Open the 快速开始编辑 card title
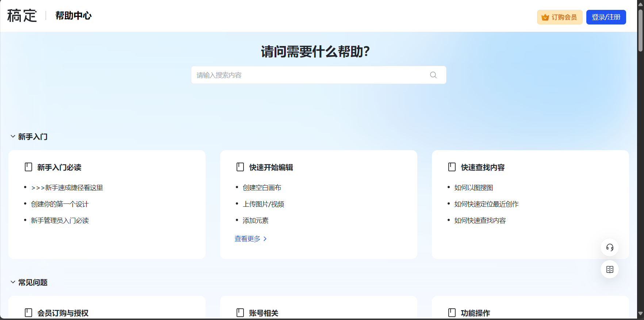644x320 pixels. click(x=271, y=167)
